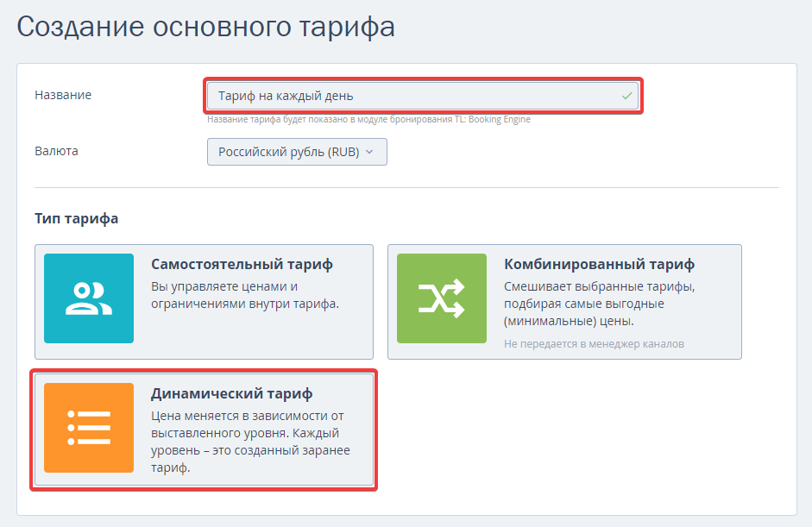The height and width of the screenshot is (527, 812).
Task: Click description Смешивает выбранные тарифы
Action: coord(600,304)
